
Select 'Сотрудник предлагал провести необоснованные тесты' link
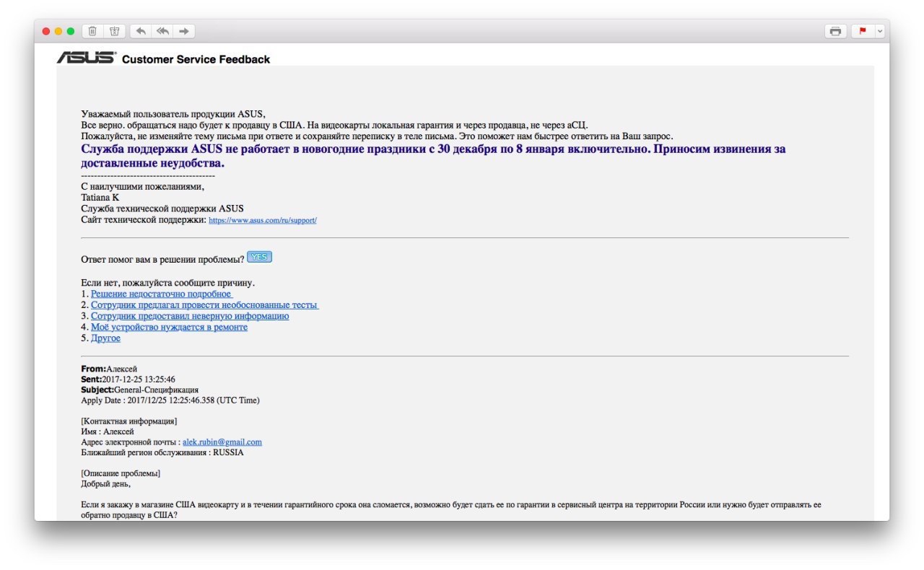pos(205,305)
